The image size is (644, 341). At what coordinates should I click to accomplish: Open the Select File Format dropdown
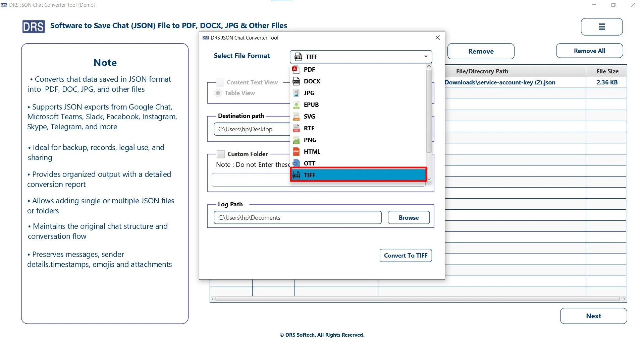pos(425,57)
